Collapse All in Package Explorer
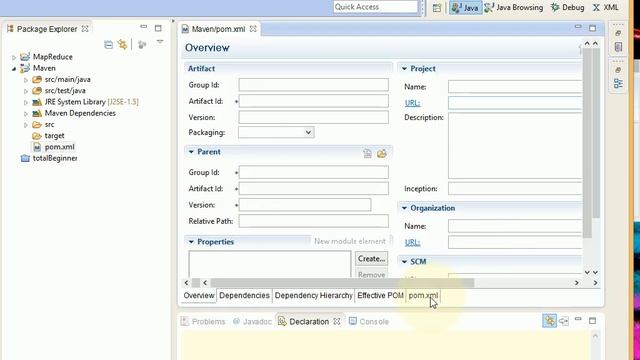 pyautogui.click(x=109, y=44)
